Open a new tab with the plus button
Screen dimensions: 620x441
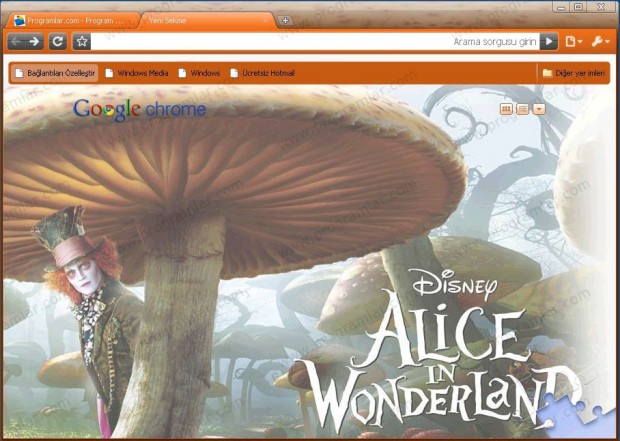point(285,20)
